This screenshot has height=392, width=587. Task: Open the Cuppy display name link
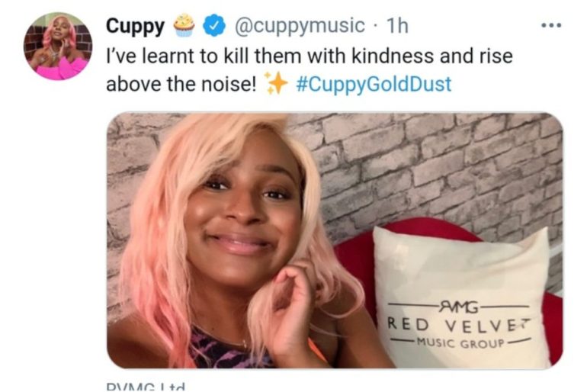[135, 26]
